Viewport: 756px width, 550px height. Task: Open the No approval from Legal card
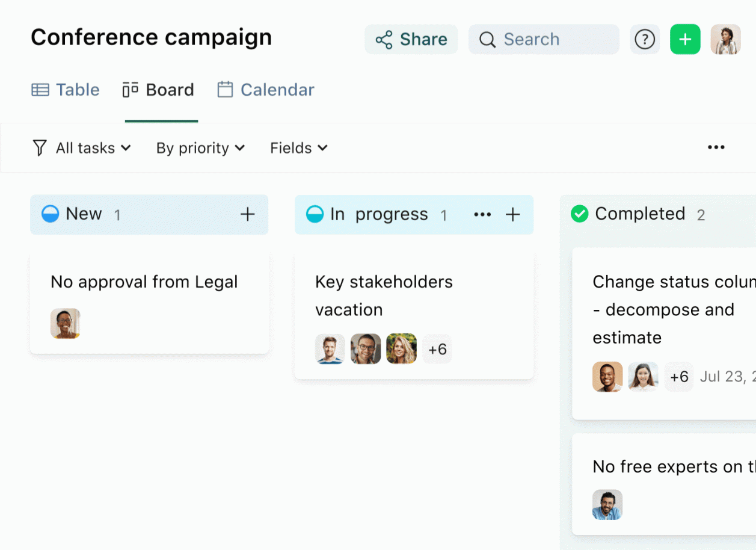(x=144, y=282)
